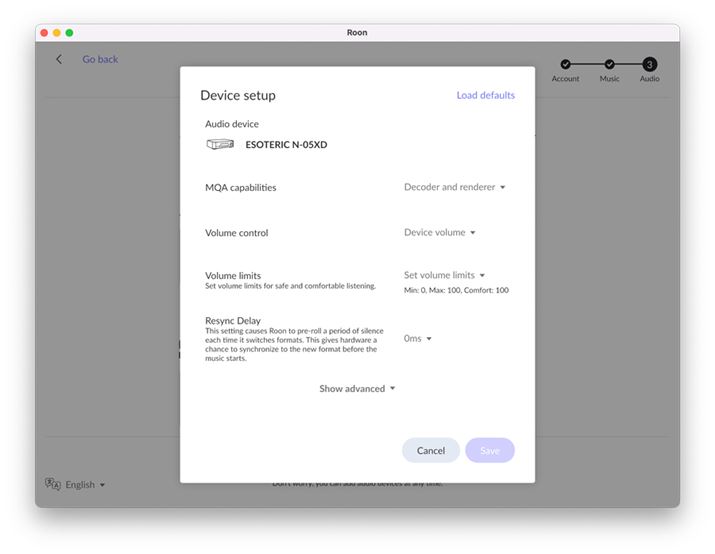This screenshot has height=554, width=715.
Task: Click the ESOTERIC N-05XD device icon
Action: tap(220, 145)
